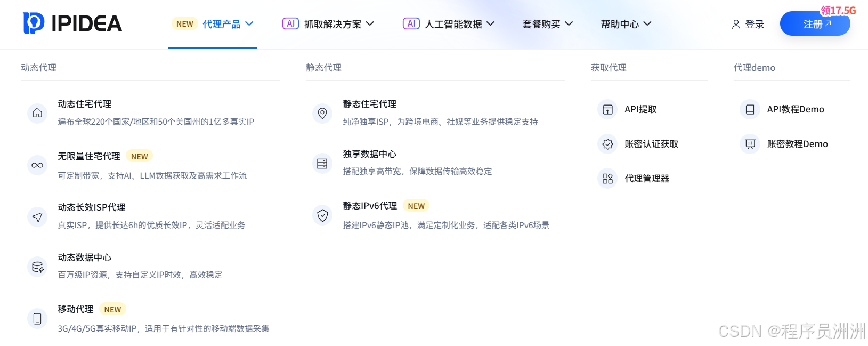The image size is (868, 346).
Task: Click the AI badge beside 抓取解决方案
Action: coord(290,23)
